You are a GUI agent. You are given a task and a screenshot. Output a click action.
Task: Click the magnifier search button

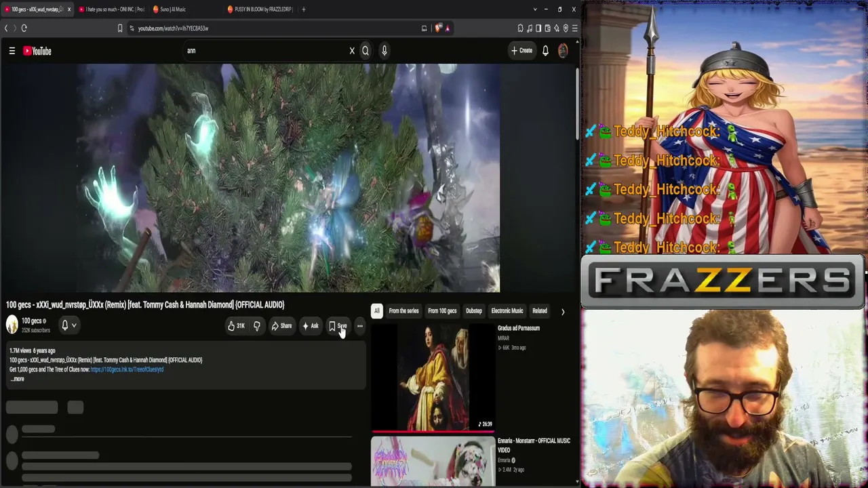366,51
